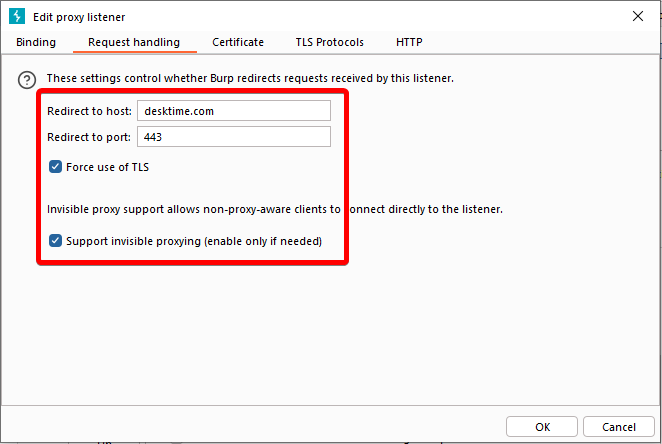Click the 'Force use of TLS' label text
The image size is (662, 444).
[x=108, y=167]
